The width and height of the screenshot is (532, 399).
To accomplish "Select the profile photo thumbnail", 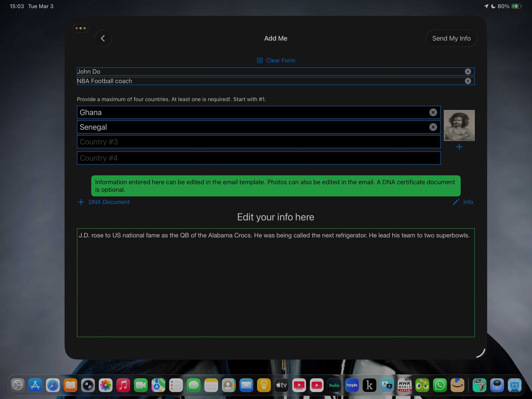I will coord(459,125).
